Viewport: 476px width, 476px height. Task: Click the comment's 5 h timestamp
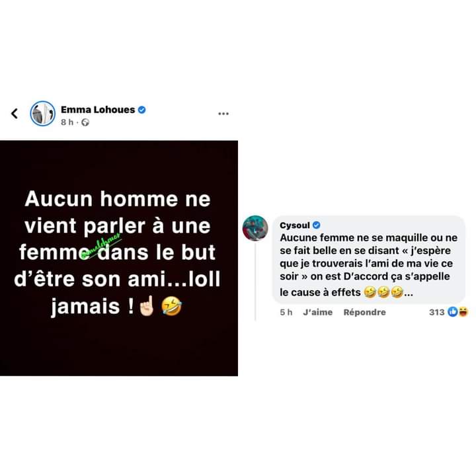(x=286, y=312)
